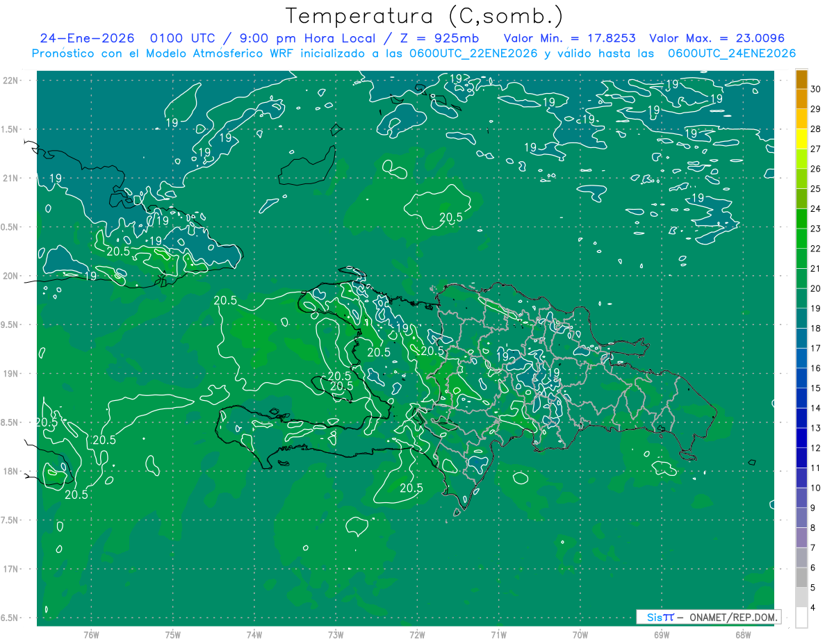Click the 'ONAMET/REP.DOM.' credit label
834x644 pixels.
click(733, 618)
